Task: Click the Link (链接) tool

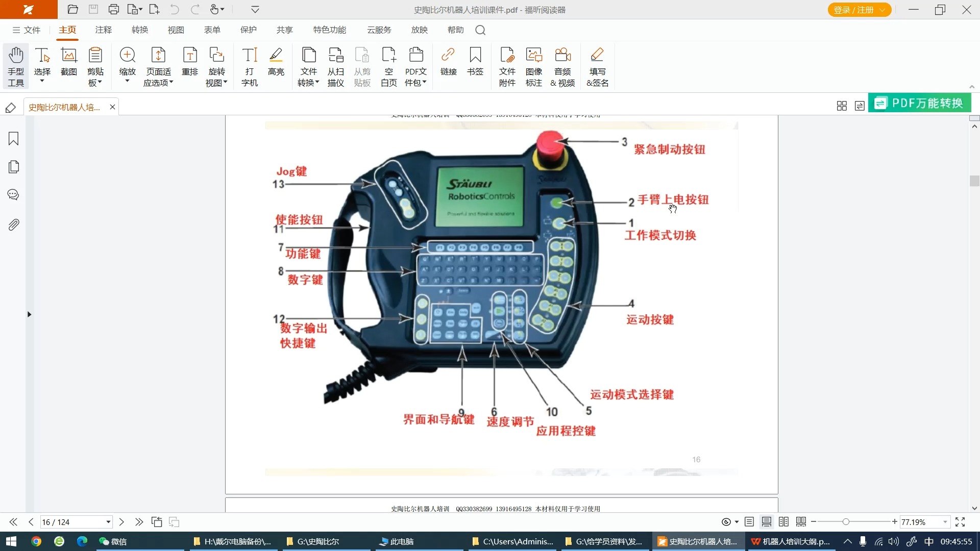Action: [449, 62]
